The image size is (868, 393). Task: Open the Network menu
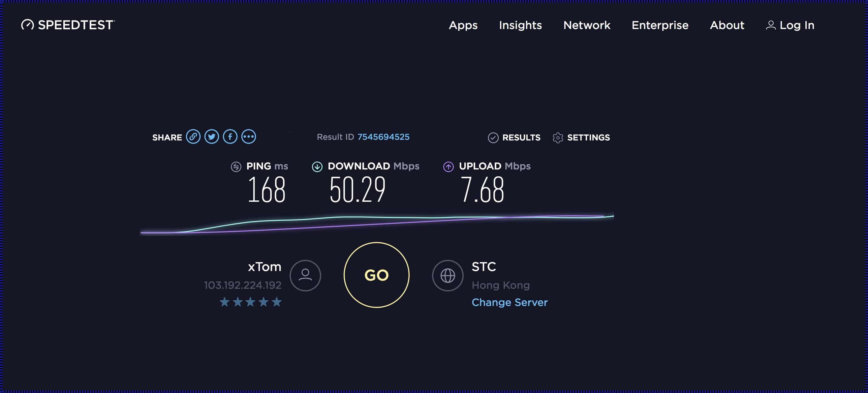(x=587, y=25)
